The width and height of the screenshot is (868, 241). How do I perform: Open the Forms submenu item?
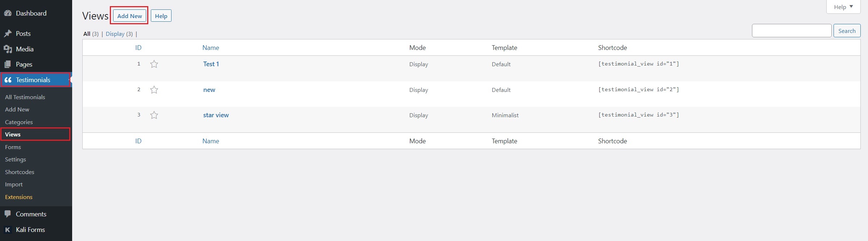point(13,147)
